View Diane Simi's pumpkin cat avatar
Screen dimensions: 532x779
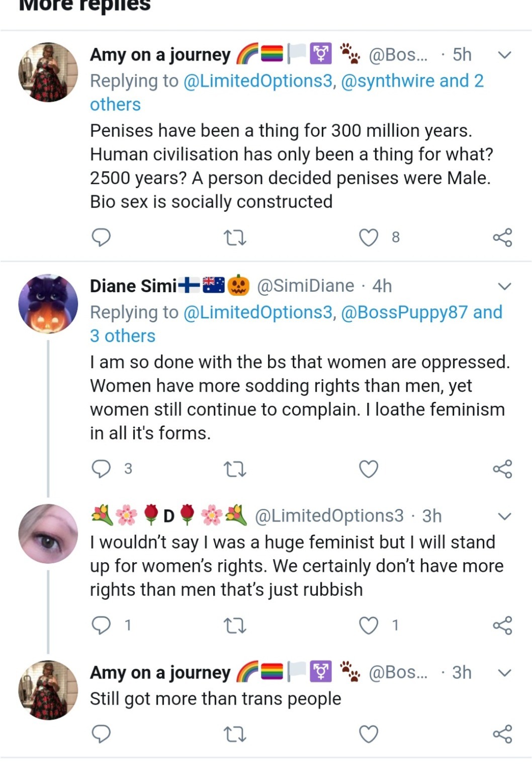tap(48, 304)
